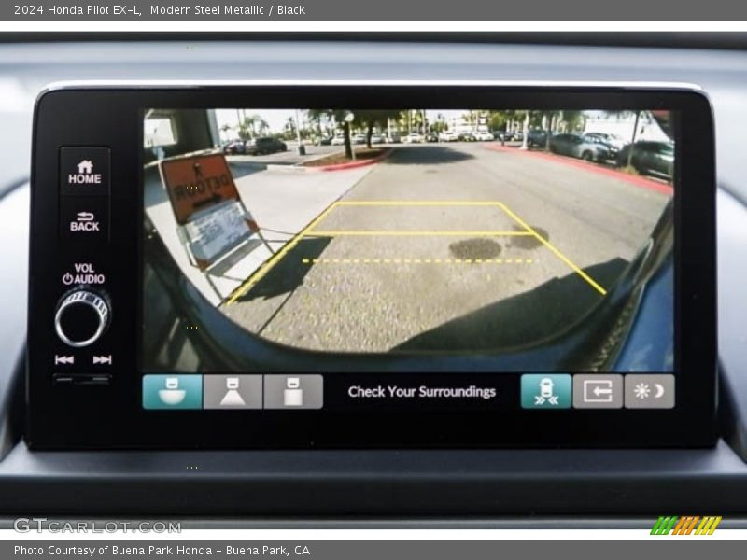Viewport: 747px width, 560px height.
Task: Select the normal rear camera view
Action: (x=233, y=391)
